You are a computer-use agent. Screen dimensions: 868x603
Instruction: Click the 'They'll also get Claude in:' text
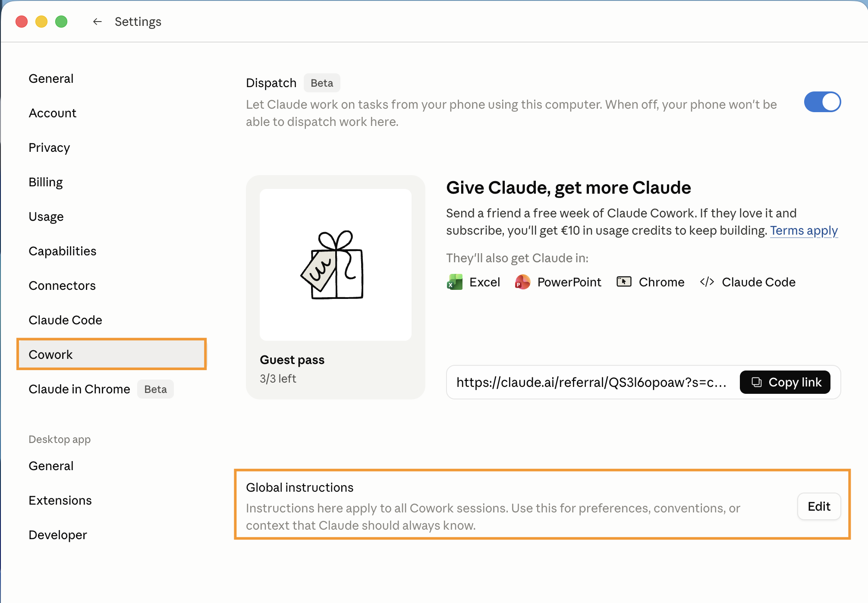(517, 258)
